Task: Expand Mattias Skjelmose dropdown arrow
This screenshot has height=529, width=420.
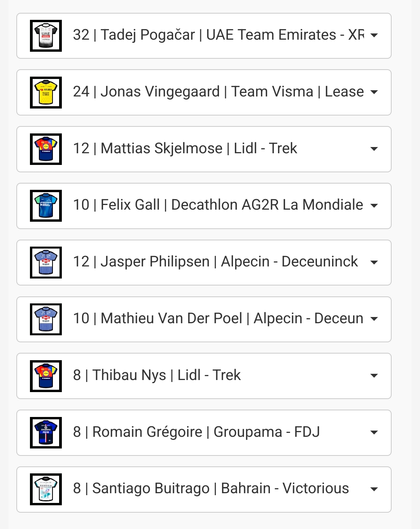Action: (374, 149)
